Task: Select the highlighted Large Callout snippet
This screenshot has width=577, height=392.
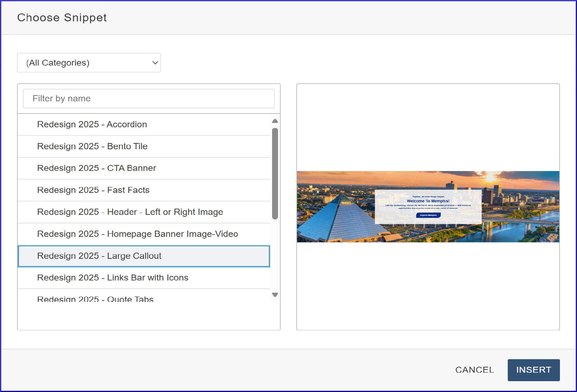Action: tap(99, 256)
